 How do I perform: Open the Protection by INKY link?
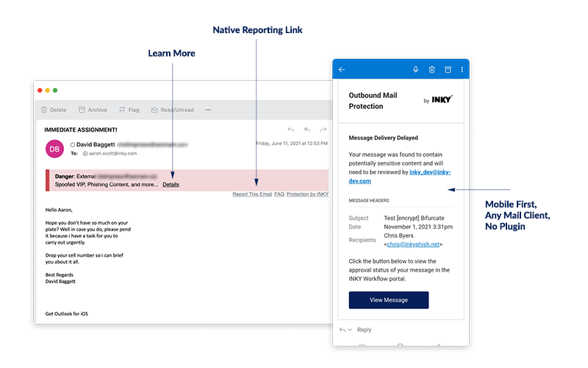(x=307, y=194)
